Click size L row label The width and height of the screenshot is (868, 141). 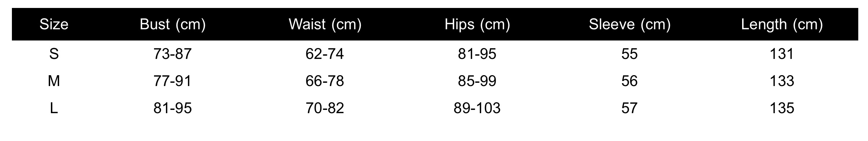point(54,108)
